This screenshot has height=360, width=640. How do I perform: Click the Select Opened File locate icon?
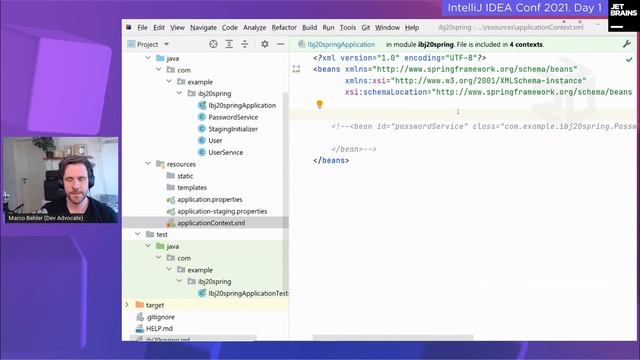213,44
